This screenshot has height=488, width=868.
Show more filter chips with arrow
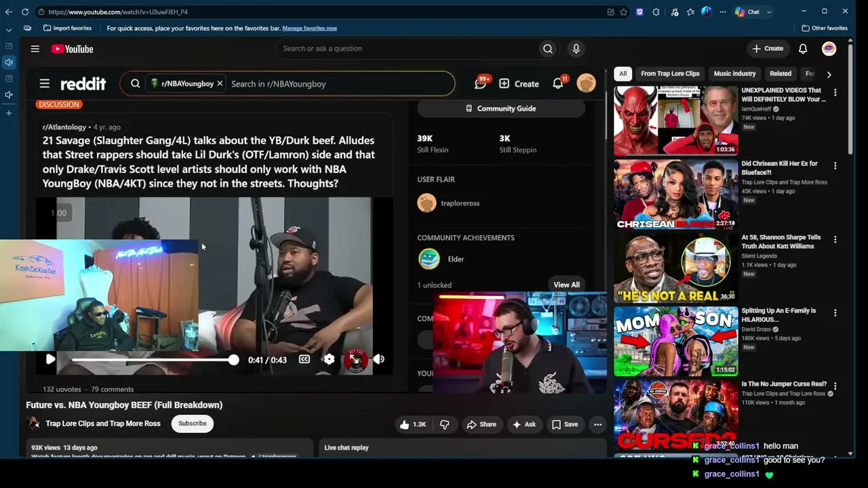click(829, 74)
